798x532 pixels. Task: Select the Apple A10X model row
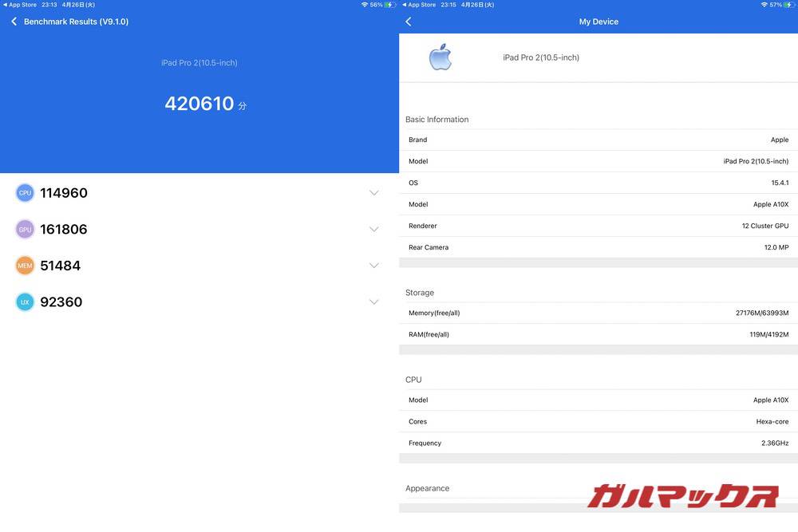(x=597, y=203)
